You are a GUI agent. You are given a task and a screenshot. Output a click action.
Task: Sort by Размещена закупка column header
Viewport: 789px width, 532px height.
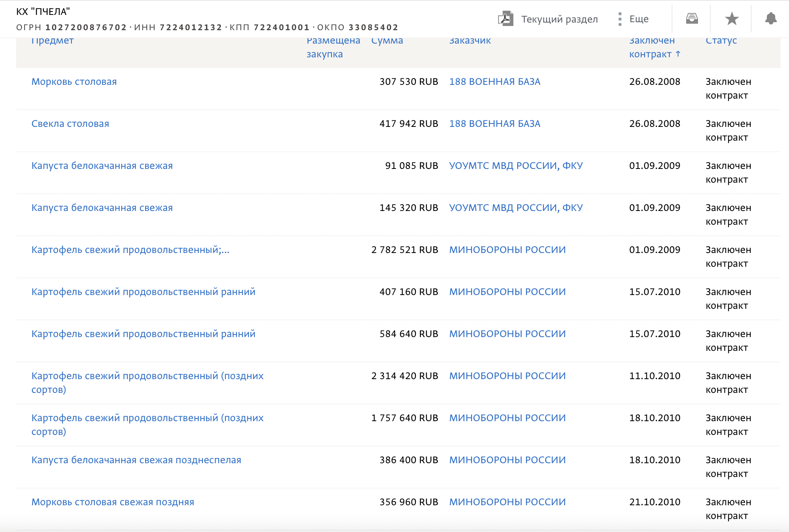pyautogui.click(x=333, y=47)
